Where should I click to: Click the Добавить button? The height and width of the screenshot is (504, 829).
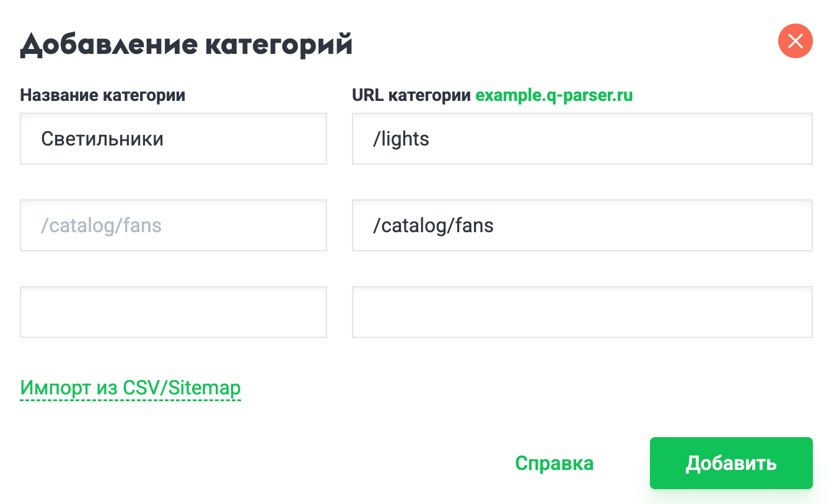(x=731, y=463)
